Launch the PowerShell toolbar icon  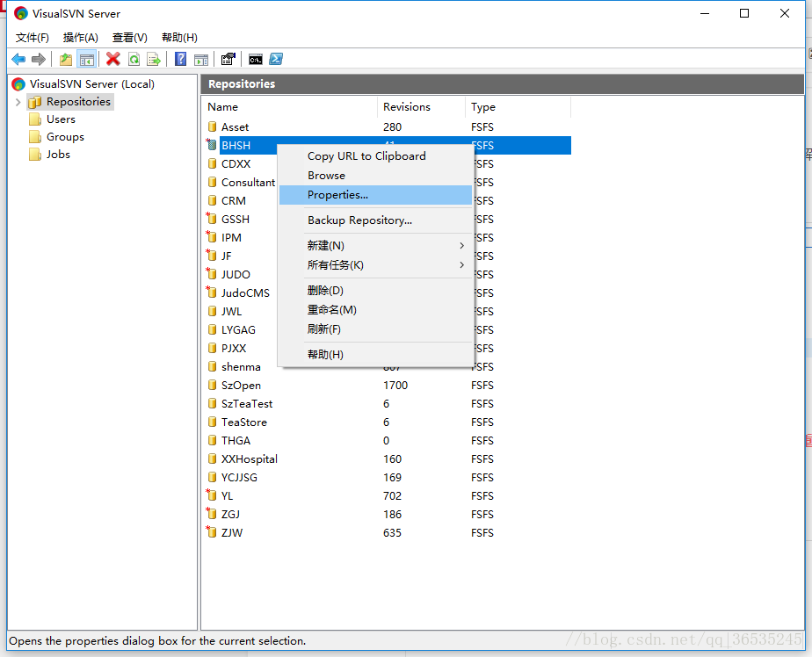coord(276,59)
